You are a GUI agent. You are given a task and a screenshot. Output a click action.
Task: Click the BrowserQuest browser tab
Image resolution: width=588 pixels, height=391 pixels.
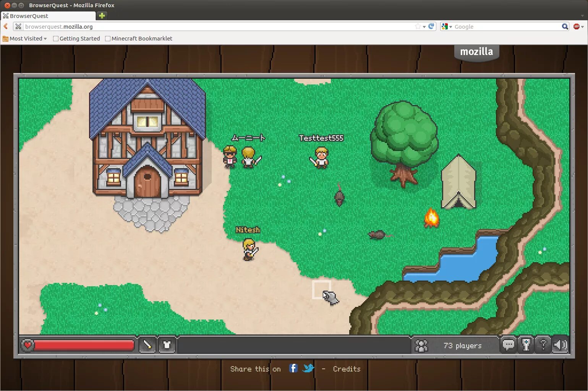48,16
